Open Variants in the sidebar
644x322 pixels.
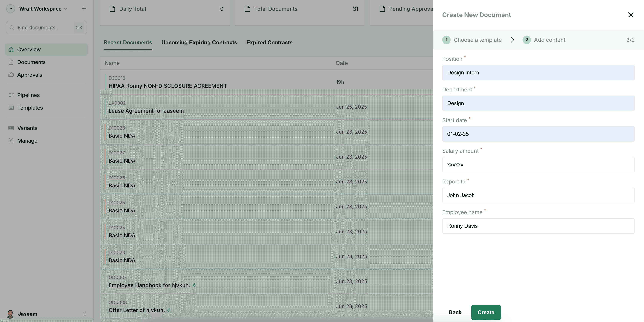tap(27, 128)
